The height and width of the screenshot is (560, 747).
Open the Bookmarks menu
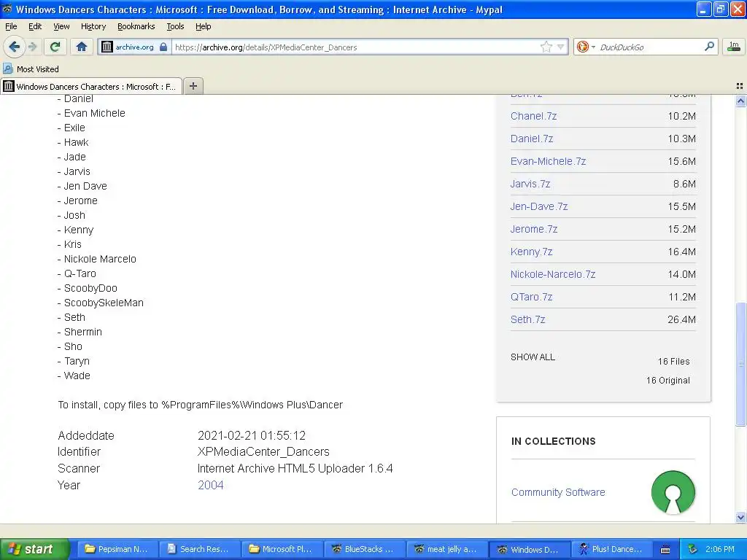tap(136, 26)
